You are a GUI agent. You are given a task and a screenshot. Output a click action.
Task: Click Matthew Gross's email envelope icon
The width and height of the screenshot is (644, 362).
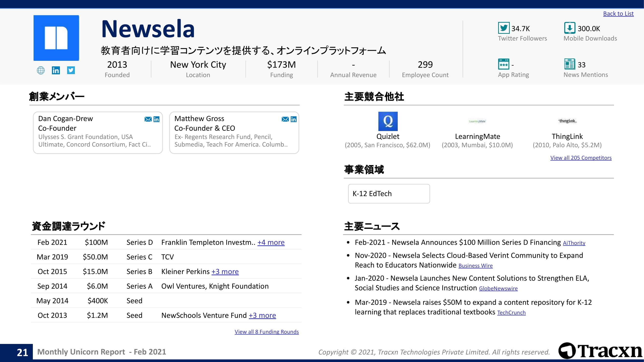[285, 119]
